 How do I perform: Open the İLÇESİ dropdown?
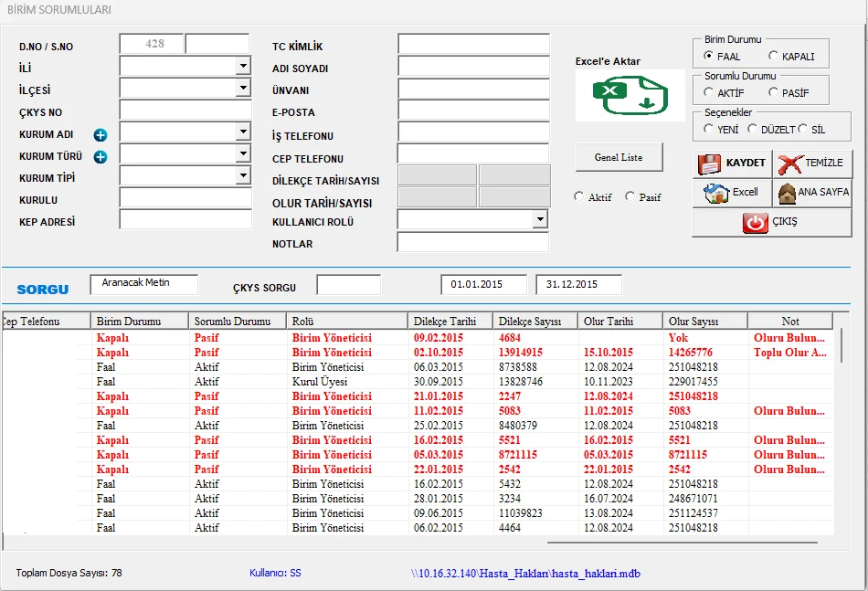[x=242, y=88]
